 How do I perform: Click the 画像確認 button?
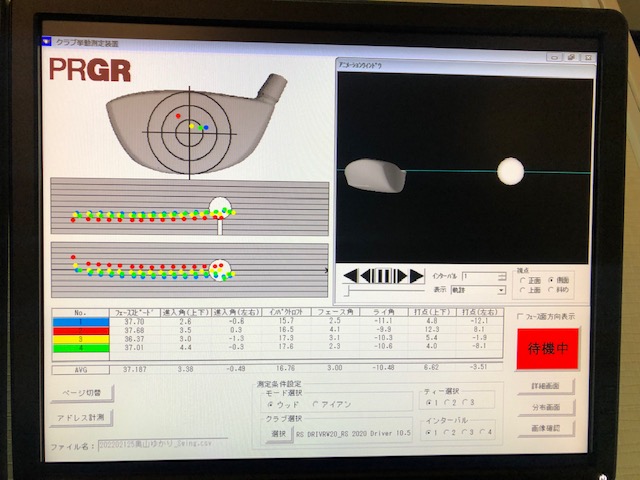(546, 429)
